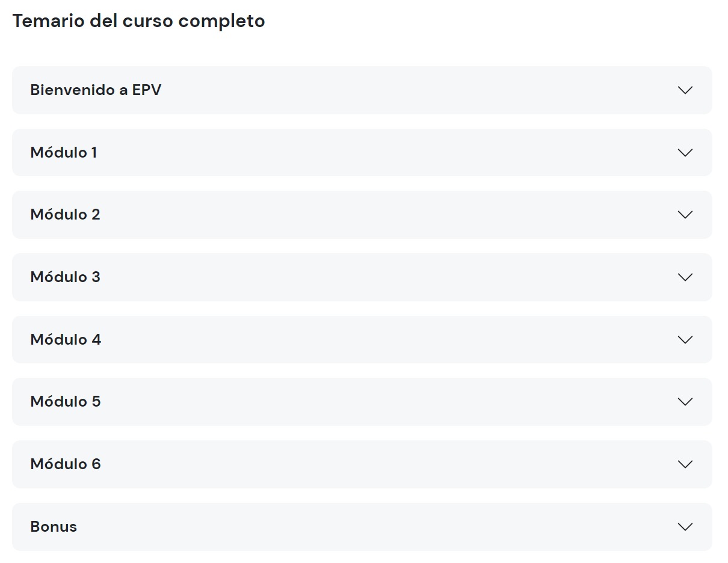Open the Módulo 2 section by its title
This screenshot has width=728, height=563.
tap(65, 215)
